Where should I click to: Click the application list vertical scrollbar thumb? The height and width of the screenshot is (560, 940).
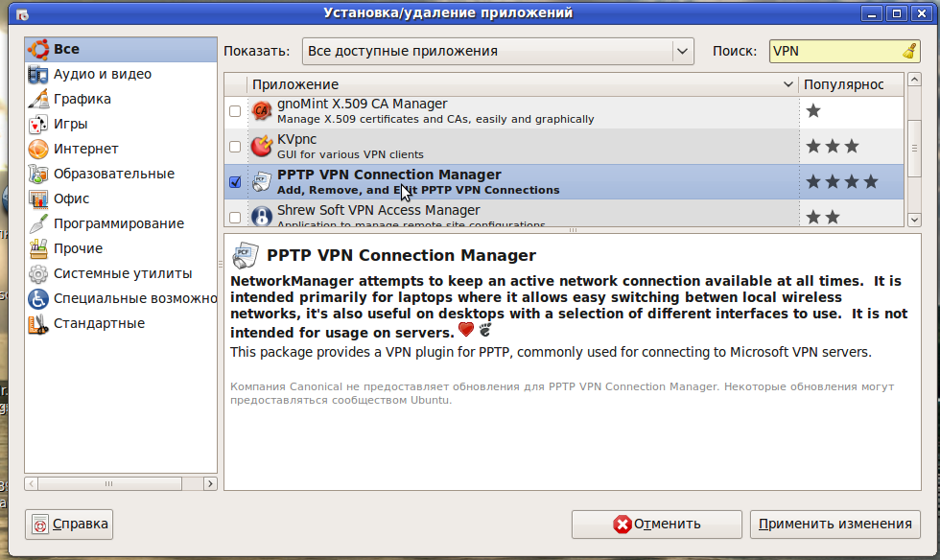(914, 148)
